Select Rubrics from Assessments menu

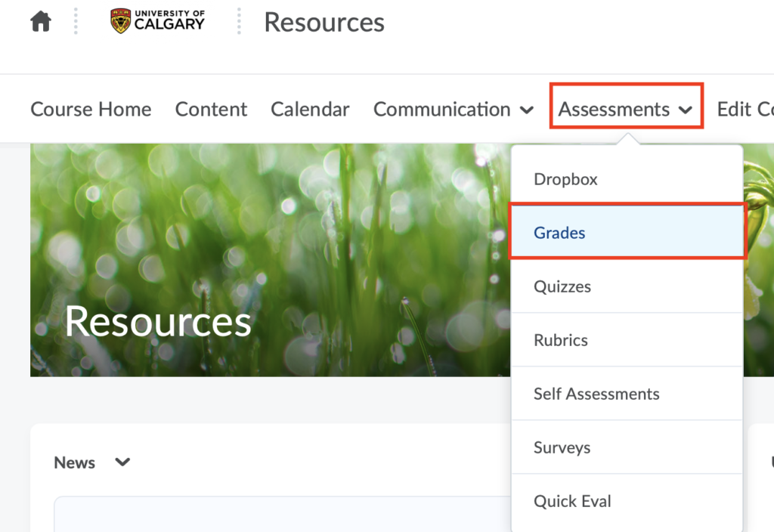[627, 340]
